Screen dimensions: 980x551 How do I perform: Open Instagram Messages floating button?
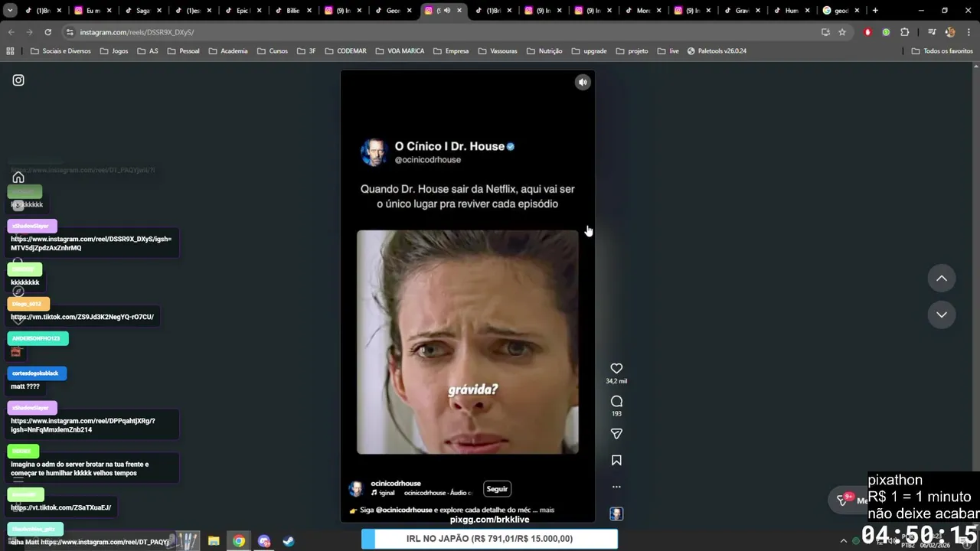coord(850,500)
